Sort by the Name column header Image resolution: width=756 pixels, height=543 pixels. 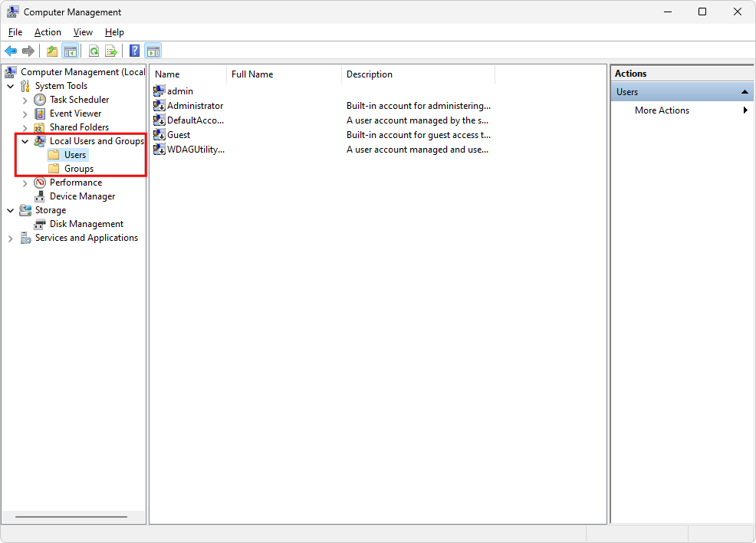click(188, 74)
